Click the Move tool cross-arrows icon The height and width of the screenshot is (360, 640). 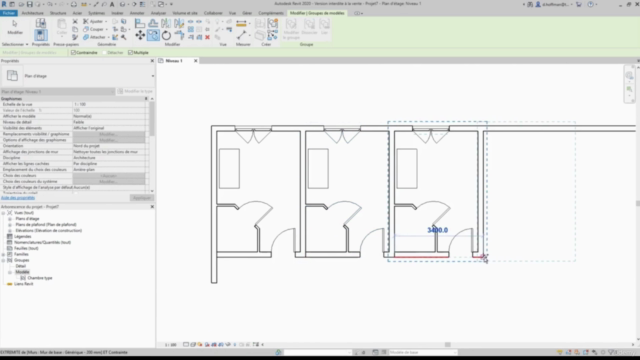coord(140,36)
